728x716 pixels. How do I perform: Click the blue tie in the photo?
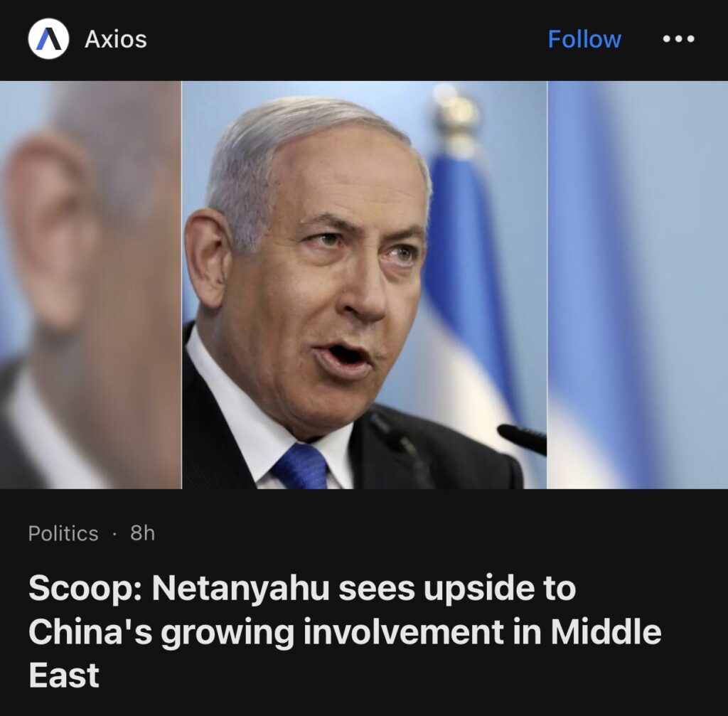(x=301, y=466)
